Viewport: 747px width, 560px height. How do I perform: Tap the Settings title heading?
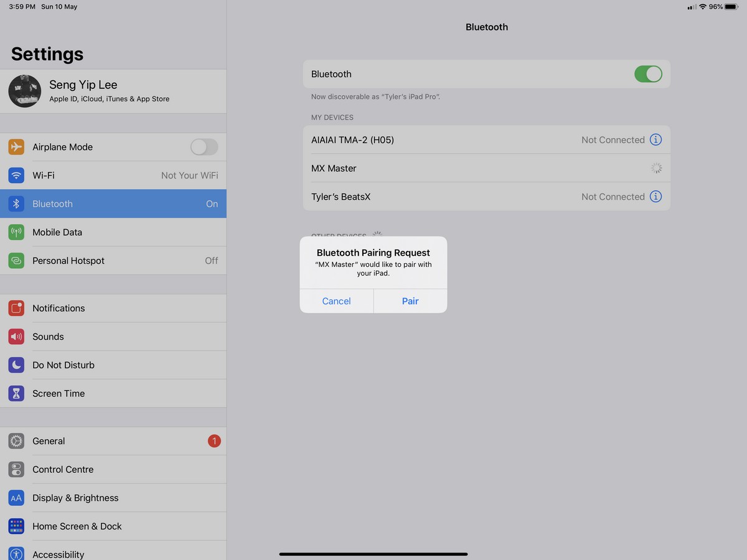[x=47, y=54]
